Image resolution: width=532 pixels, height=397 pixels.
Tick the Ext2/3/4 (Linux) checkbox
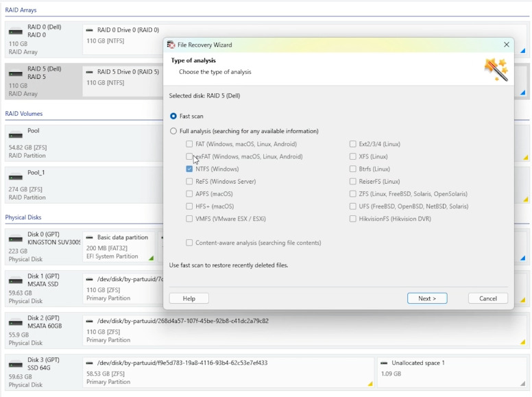pos(353,144)
